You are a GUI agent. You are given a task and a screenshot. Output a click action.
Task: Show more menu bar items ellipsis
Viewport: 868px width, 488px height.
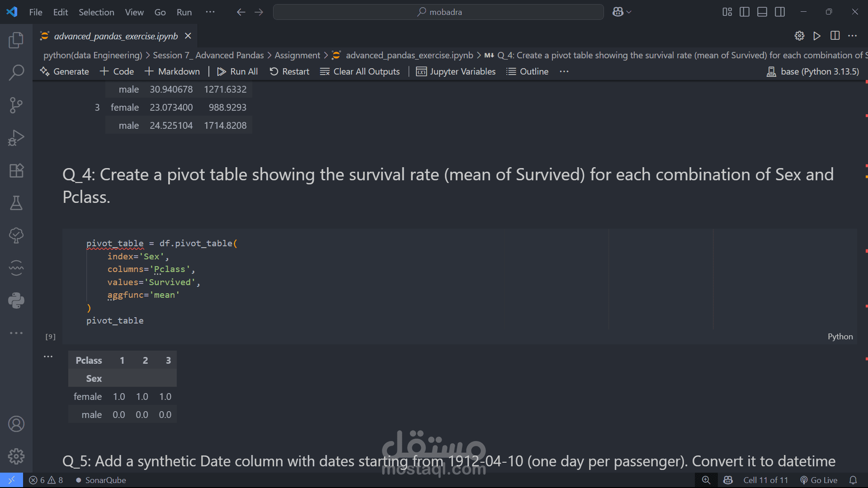[210, 12]
